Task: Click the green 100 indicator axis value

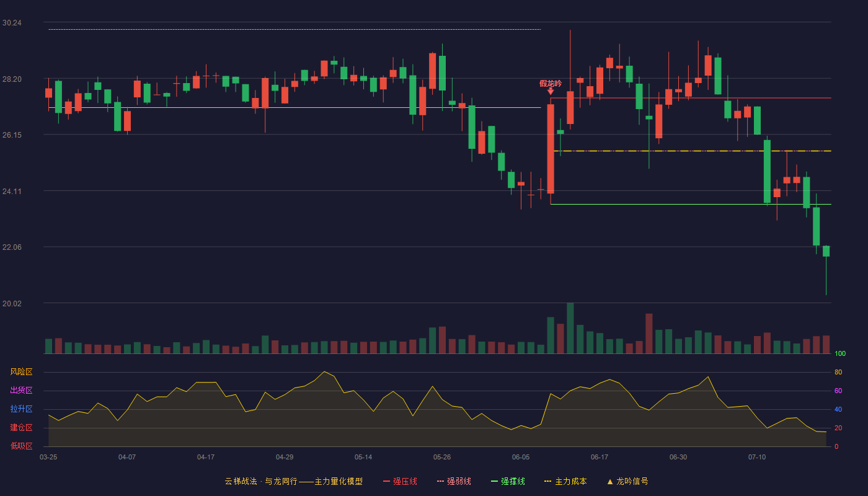Action: tap(840, 354)
